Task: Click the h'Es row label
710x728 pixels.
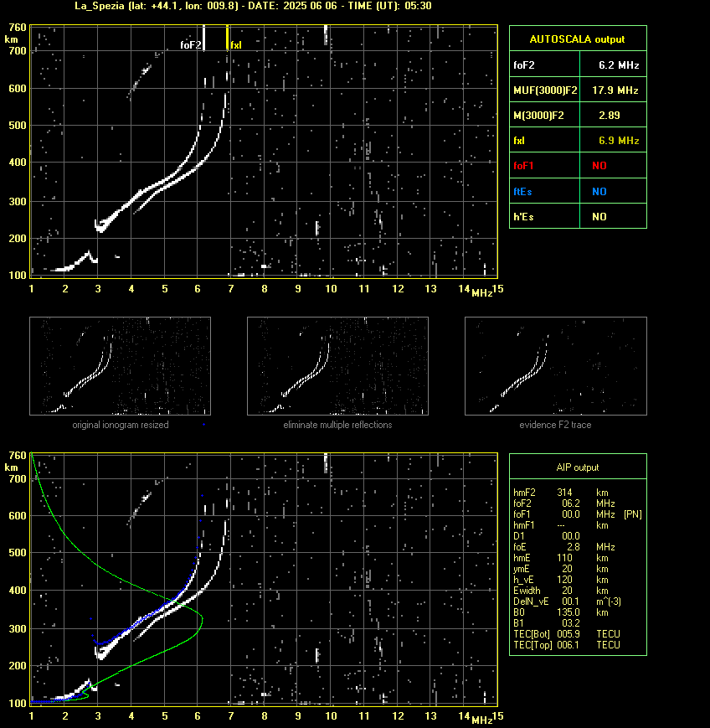Action: pyautogui.click(x=523, y=217)
